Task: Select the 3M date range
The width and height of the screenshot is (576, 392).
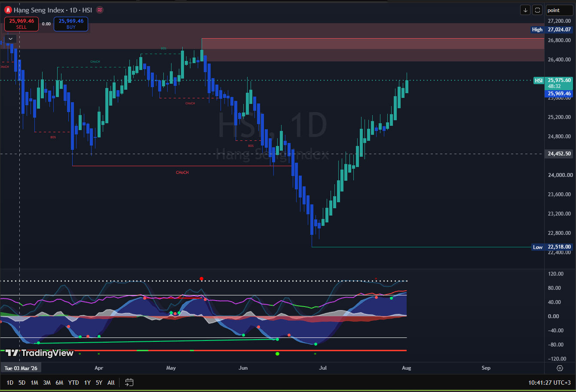Action: coord(47,383)
